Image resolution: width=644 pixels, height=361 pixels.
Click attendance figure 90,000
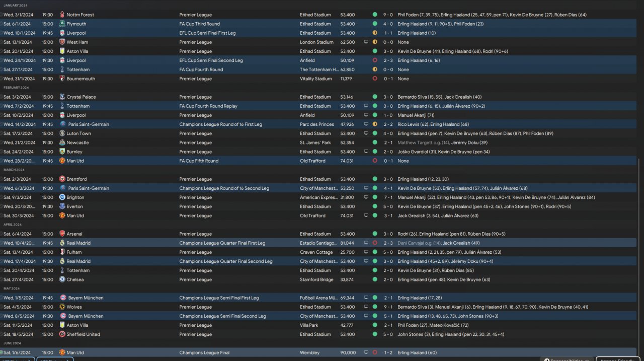(348, 352)
